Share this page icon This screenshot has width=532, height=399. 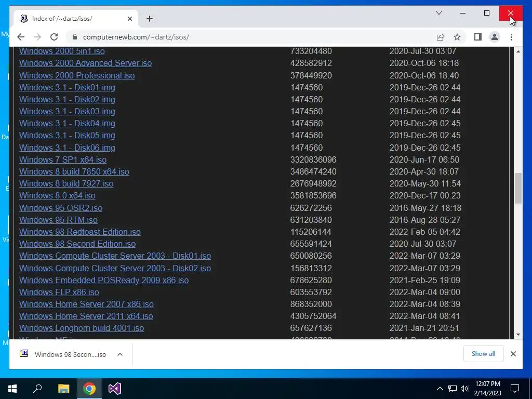pos(441,37)
